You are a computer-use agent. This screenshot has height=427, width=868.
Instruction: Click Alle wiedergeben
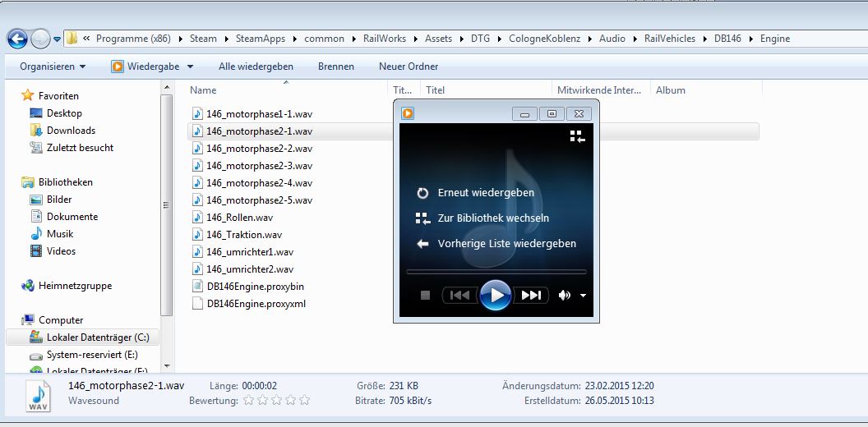coord(256,67)
